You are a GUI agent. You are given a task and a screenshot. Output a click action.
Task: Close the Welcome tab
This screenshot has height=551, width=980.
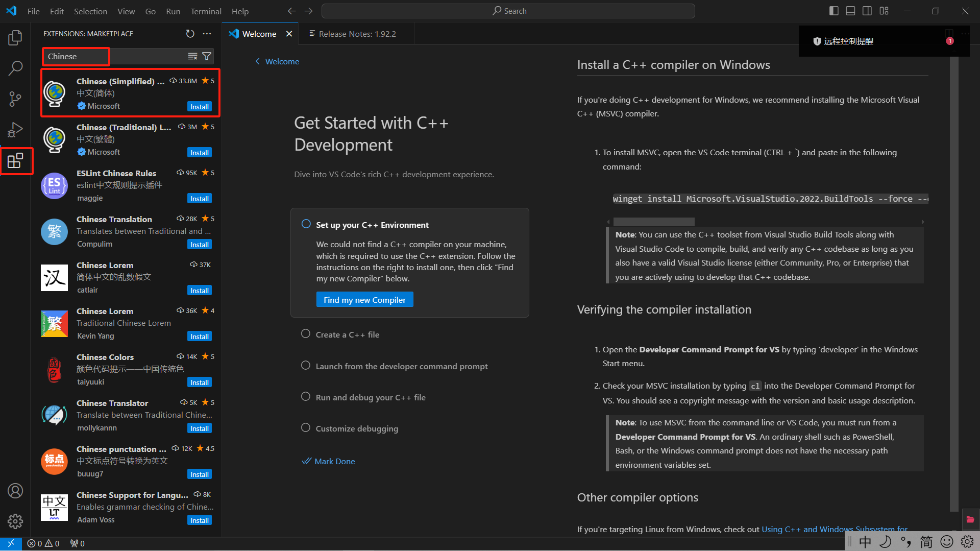[289, 34]
